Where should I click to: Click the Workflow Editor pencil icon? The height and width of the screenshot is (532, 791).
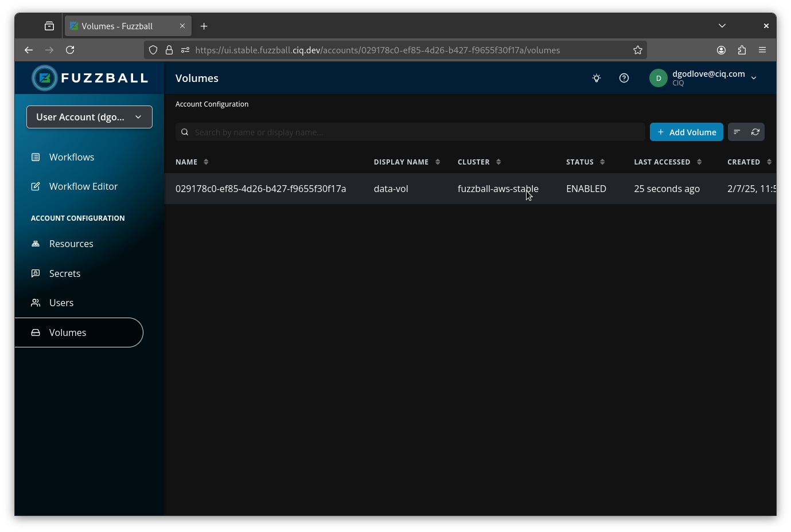(x=36, y=186)
